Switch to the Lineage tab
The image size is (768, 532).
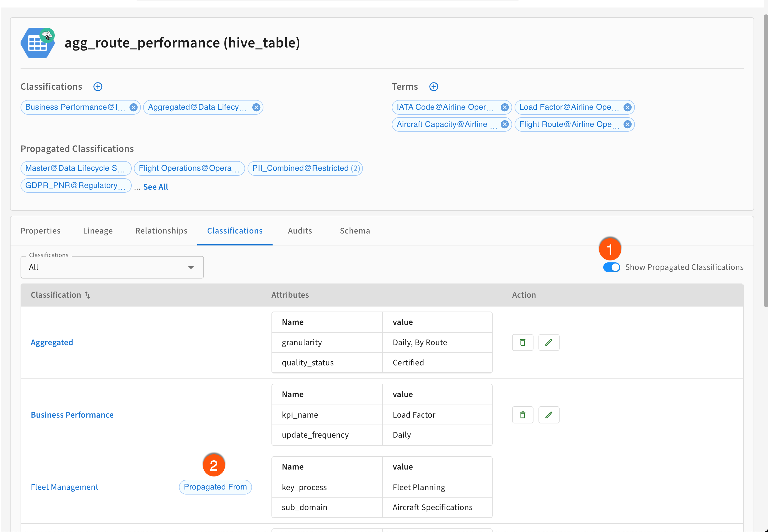pyautogui.click(x=98, y=231)
